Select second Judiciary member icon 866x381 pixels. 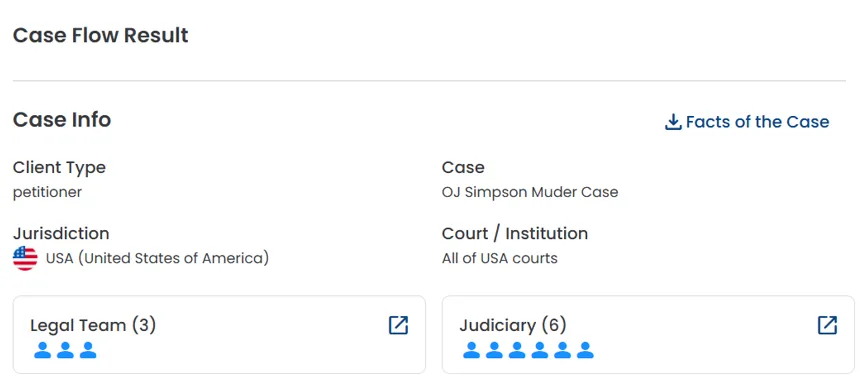click(494, 350)
